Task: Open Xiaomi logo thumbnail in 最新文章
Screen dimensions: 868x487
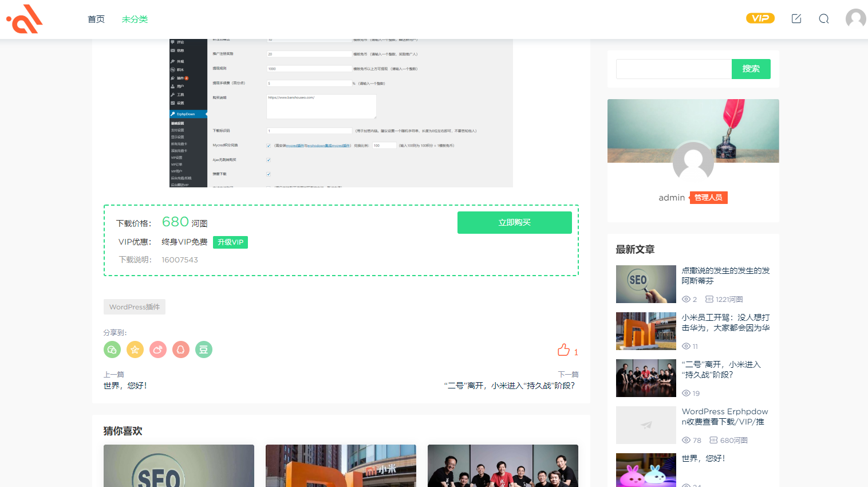Action: pos(646,331)
